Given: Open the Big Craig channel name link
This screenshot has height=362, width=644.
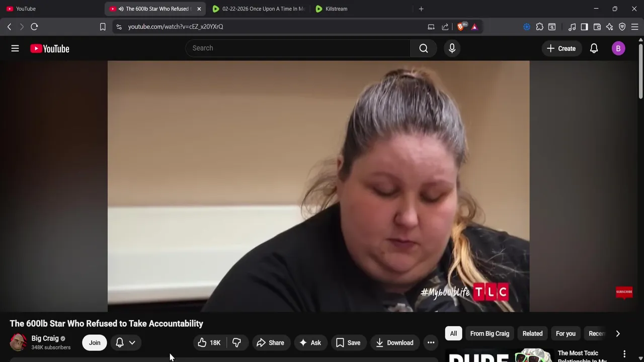Looking at the screenshot, I should click(x=45, y=338).
